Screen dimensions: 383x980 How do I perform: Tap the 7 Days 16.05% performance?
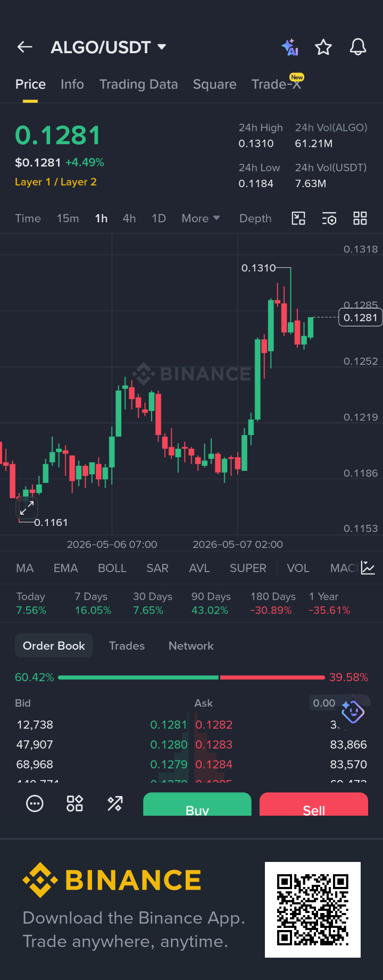tap(93, 604)
